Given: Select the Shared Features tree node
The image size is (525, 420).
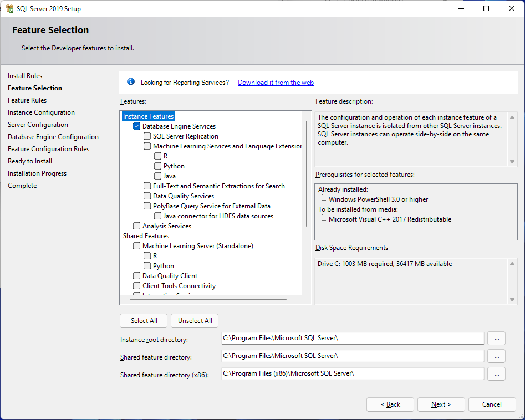Looking at the screenshot, I should click(x=146, y=236).
